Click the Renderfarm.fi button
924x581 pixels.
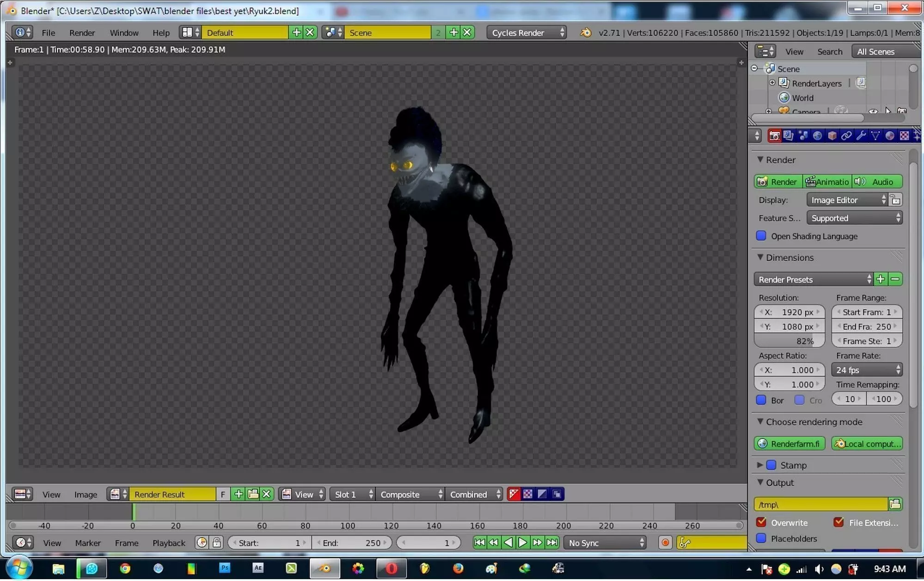point(790,444)
